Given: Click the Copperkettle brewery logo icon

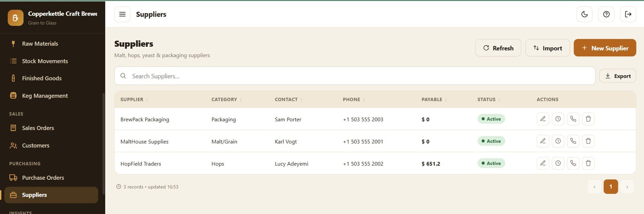Looking at the screenshot, I should [15, 18].
